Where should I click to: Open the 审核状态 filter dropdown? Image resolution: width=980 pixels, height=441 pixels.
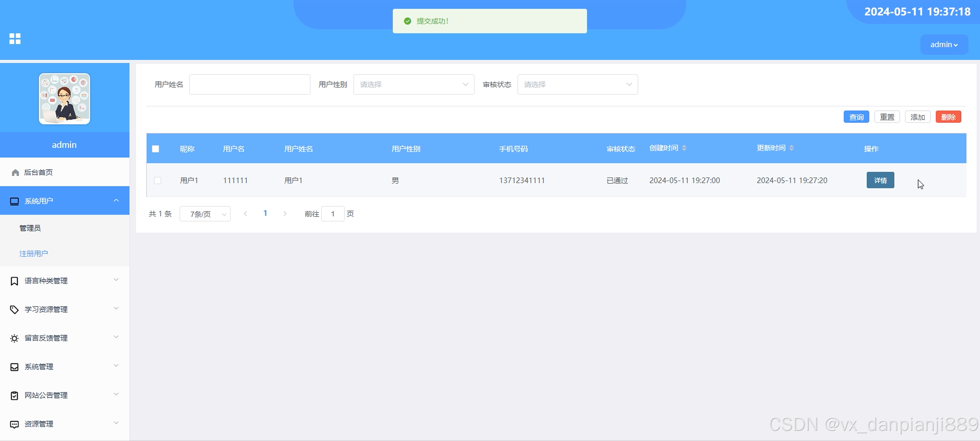577,84
